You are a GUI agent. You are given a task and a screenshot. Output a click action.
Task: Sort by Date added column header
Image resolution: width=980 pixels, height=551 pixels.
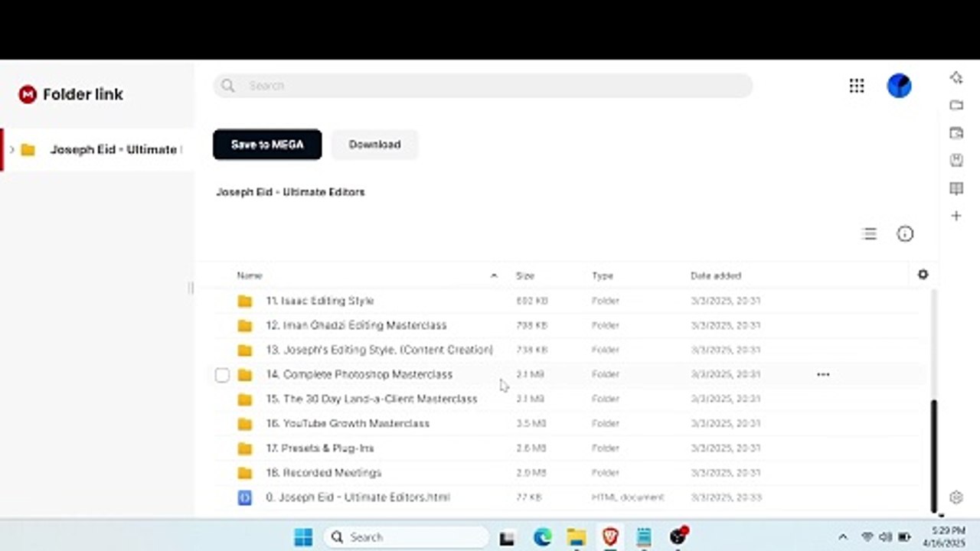tap(716, 275)
